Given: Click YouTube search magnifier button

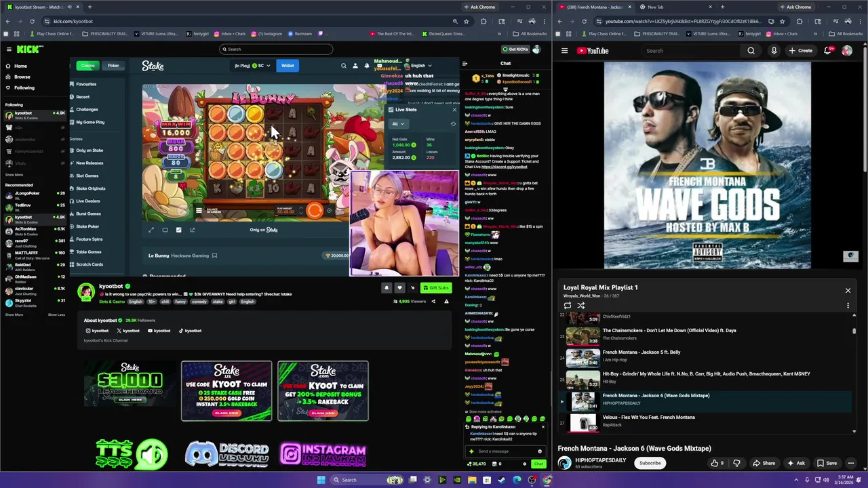Looking at the screenshot, I should click(x=751, y=50).
